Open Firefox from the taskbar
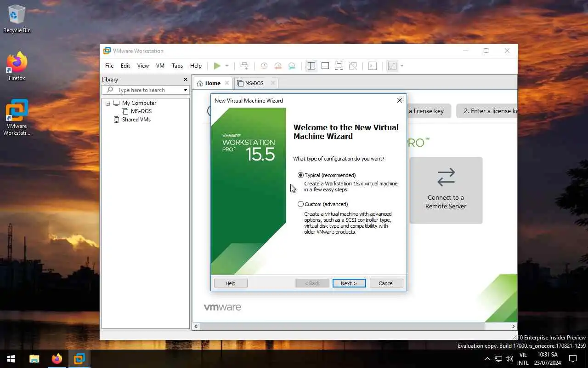The image size is (588, 368). point(57,359)
